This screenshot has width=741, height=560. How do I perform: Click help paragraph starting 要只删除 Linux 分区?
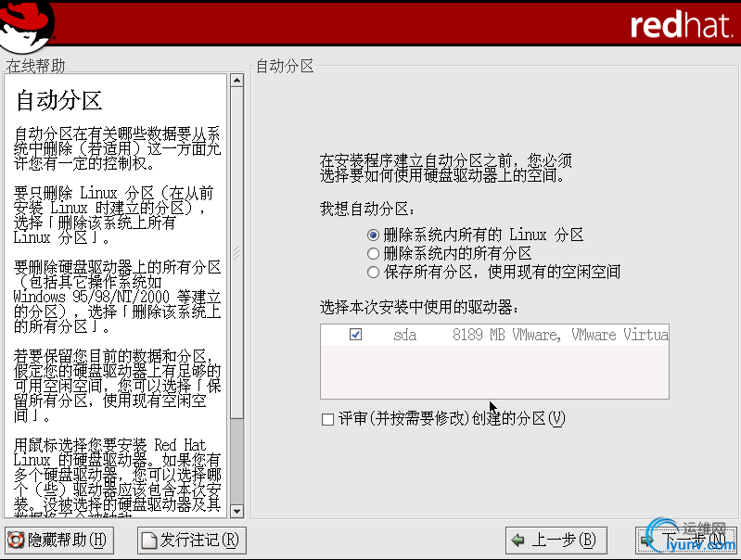[x=113, y=215]
